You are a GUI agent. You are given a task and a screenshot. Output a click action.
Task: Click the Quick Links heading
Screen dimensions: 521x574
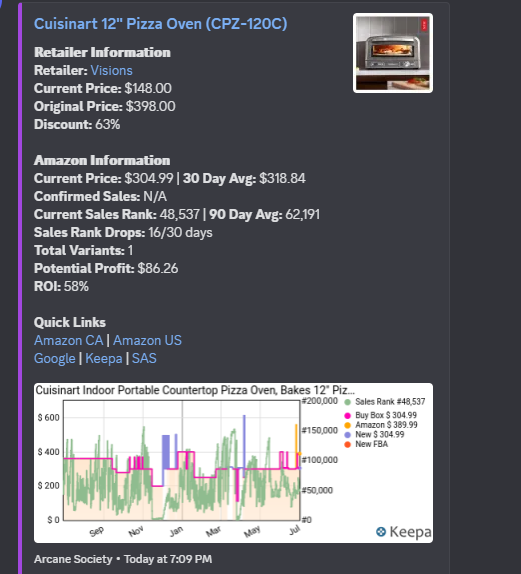tap(70, 323)
